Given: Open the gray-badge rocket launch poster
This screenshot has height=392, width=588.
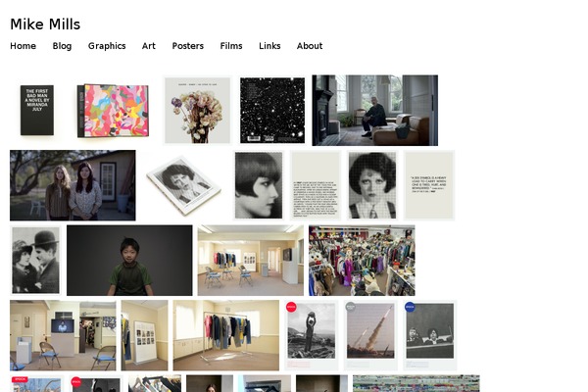Looking at the screenshot, I should 370,335.
